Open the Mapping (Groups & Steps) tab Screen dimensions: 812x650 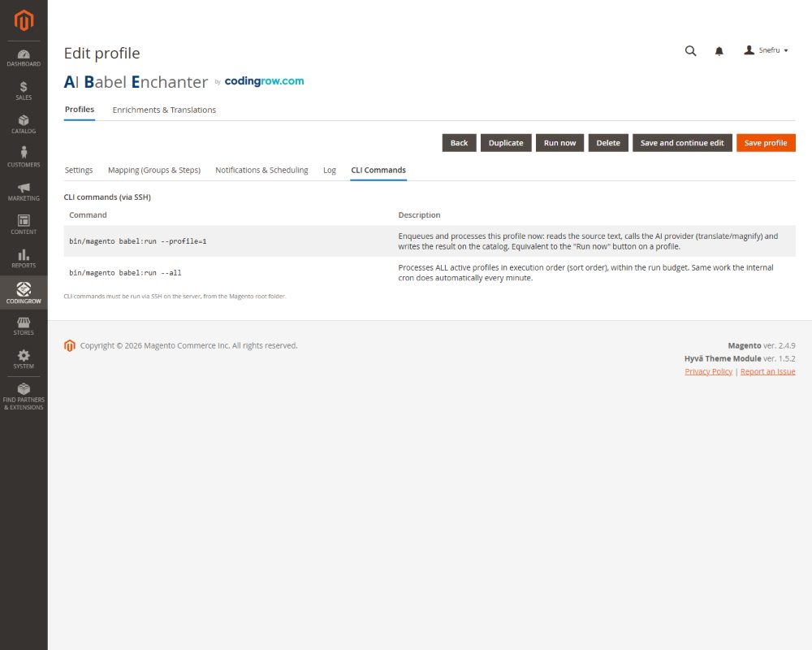click(153, 170)
